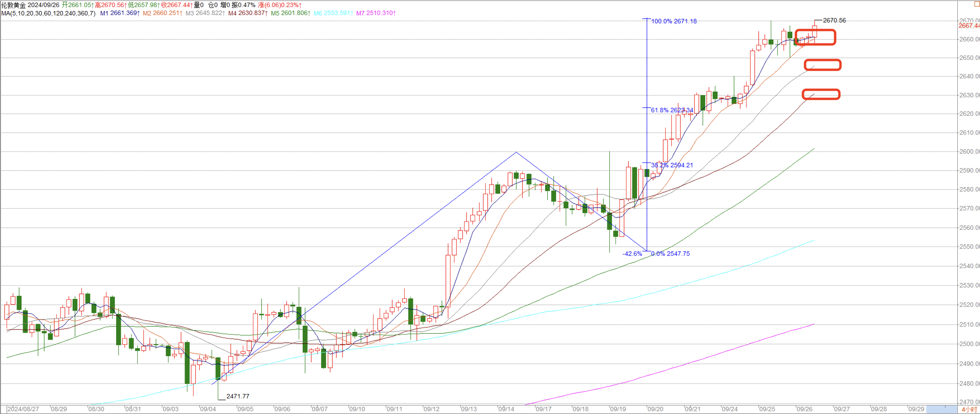This screenshot has height=414, width=980.
Task: Open the 4小时 timeframe selector
Action: tap(969, 409)
